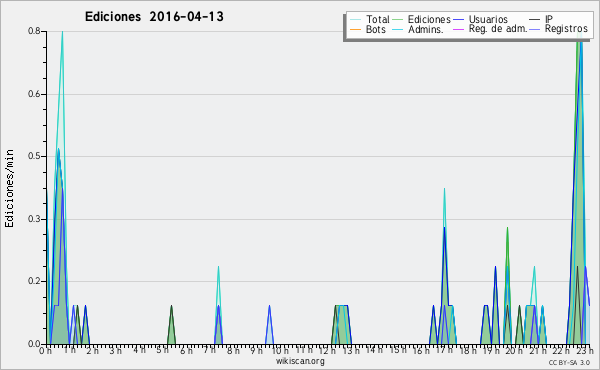
Task: Click the '5 h' x-axis label
Action: click(162, 350)
